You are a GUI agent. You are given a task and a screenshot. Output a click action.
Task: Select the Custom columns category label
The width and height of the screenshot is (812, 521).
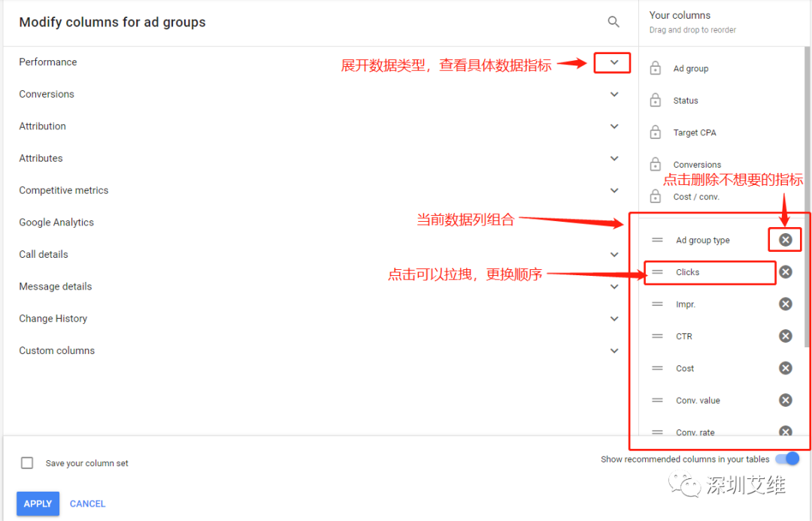tap(57, 350)
